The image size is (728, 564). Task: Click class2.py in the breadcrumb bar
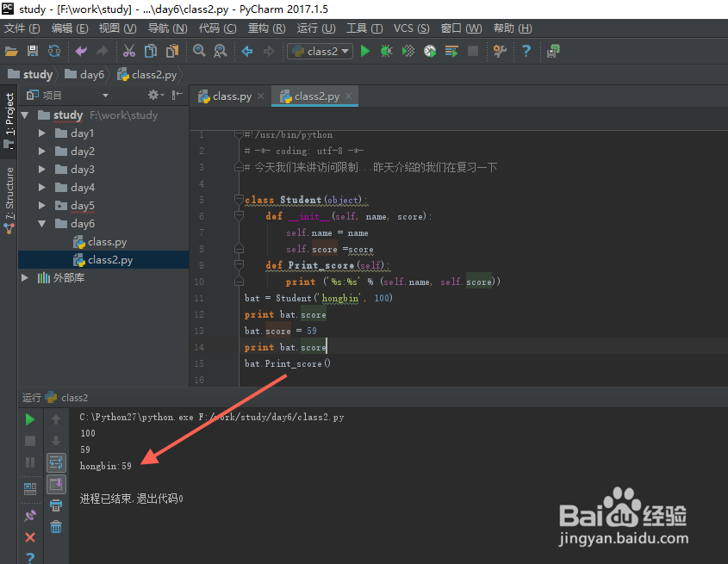tap(147, 75)
